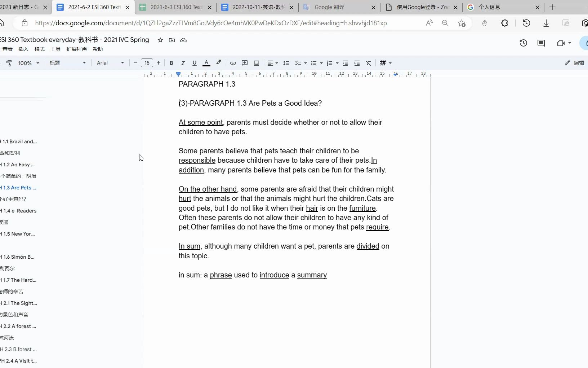Open text color picker
The image size is (588, 368).
click(206, 63)
